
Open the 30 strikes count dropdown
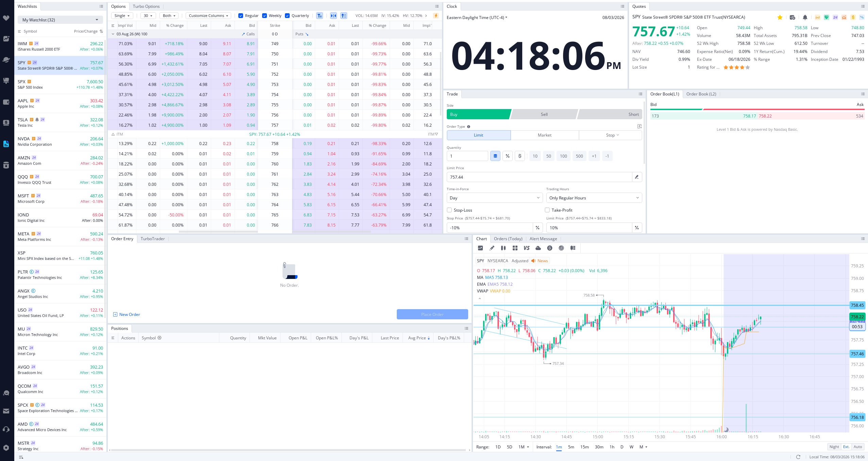pyautogui.click(x=148, y=16)
